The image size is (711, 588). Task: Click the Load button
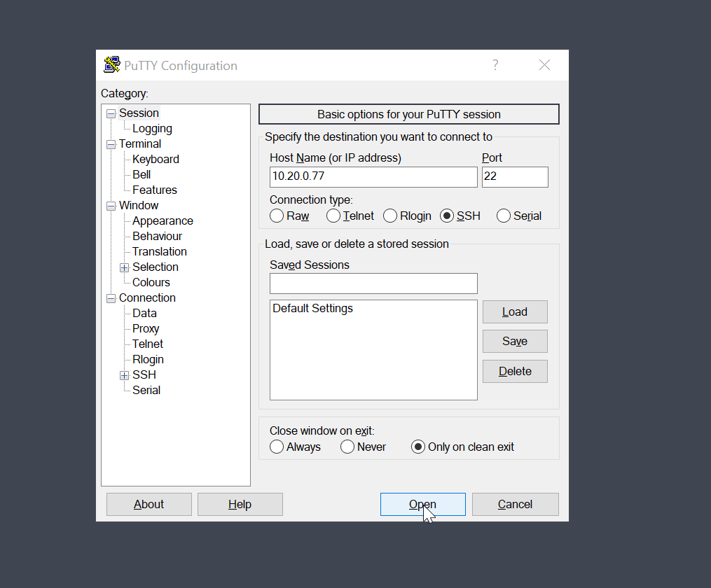tap(515, 311)
